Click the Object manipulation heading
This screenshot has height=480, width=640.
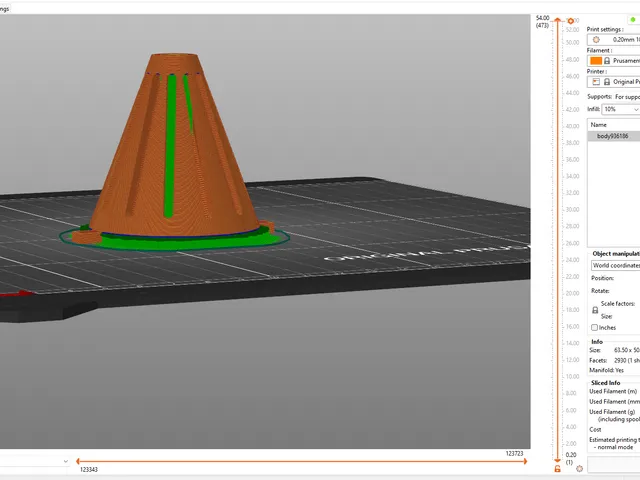tap(616, 253)
